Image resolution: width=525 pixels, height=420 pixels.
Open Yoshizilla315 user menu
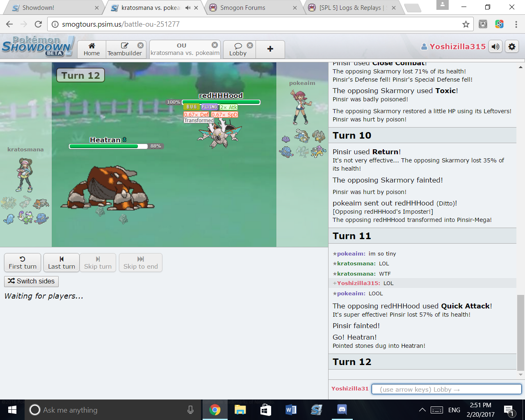pos(453,46)
